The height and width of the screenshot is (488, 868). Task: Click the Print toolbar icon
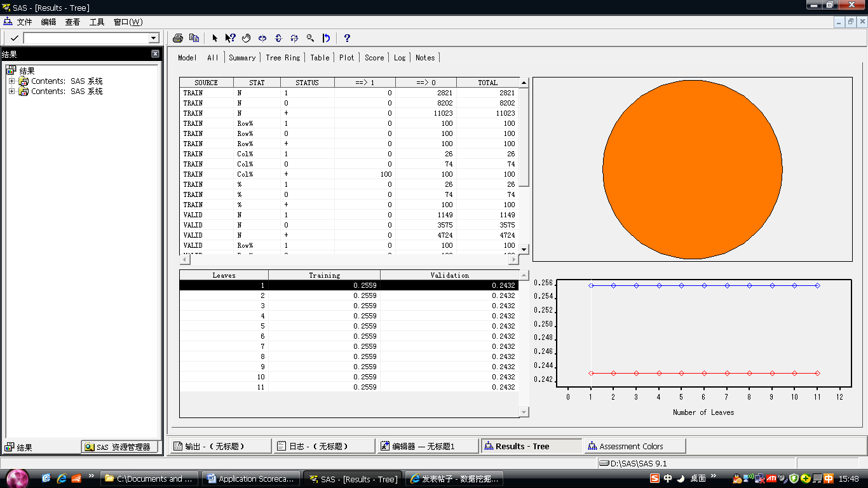pos(178,38)
